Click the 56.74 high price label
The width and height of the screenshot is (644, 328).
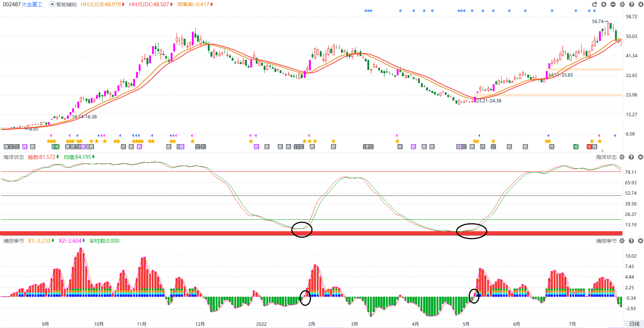pyautogui.click(x=598, y=22)
